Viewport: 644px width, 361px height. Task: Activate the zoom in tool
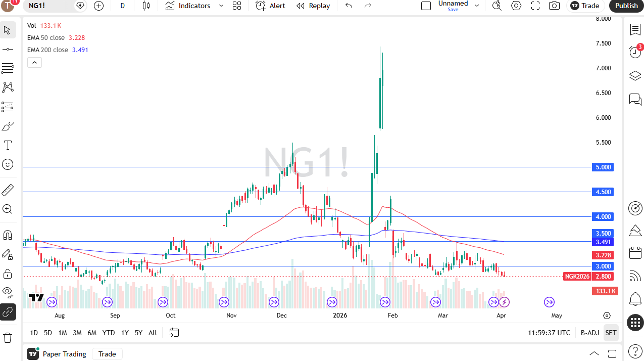(x=8, y=209)
